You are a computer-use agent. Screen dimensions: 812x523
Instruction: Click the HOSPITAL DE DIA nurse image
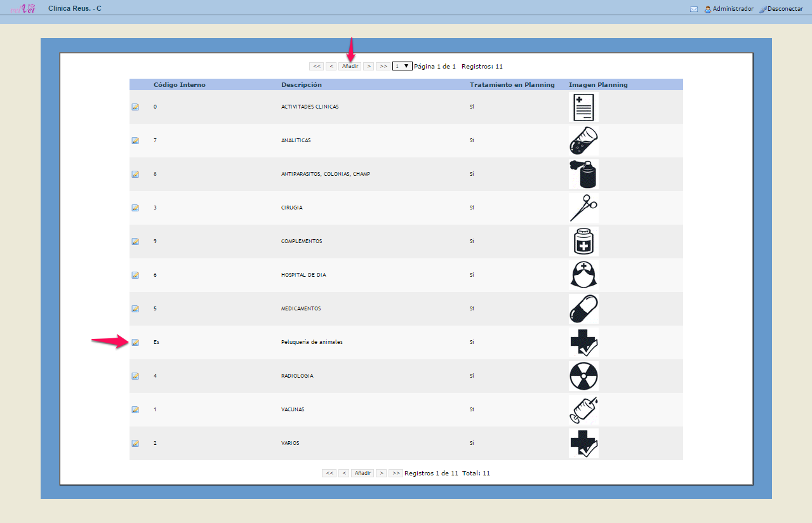click(x=583, y=275)
